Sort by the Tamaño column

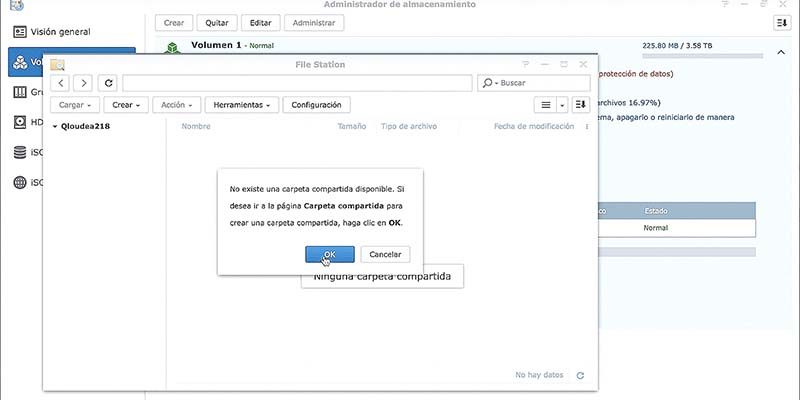[352, 127]
